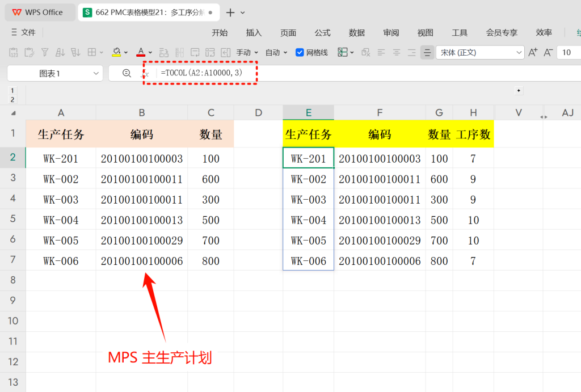Apply the red font color A
Screen dimensions: 581x392
coord(141,53)
